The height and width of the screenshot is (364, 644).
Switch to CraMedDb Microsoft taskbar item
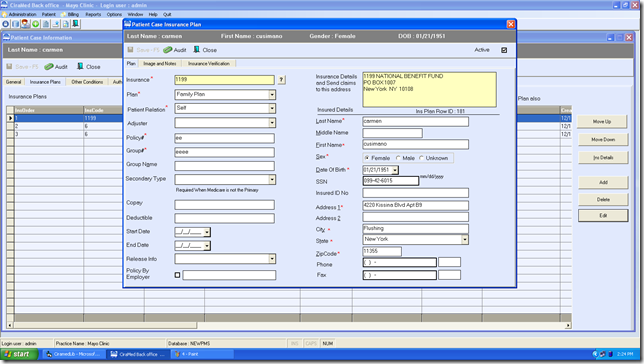click(74, 354)
